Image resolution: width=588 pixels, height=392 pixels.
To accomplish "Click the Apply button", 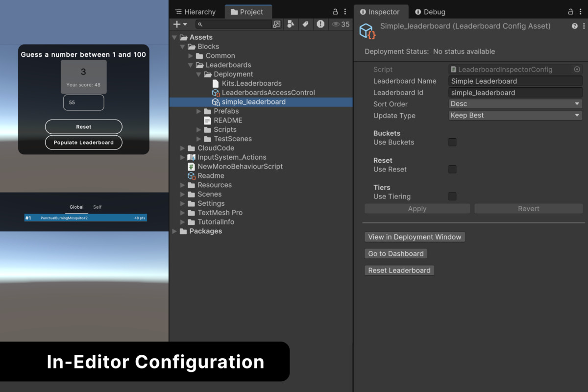I will (x=417, y=209).
